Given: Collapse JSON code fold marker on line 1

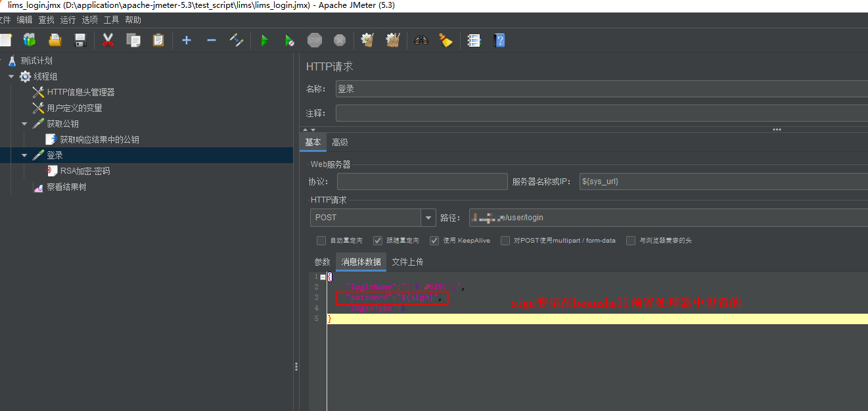Looking at the screenshot, I should [x=323, y=277].
